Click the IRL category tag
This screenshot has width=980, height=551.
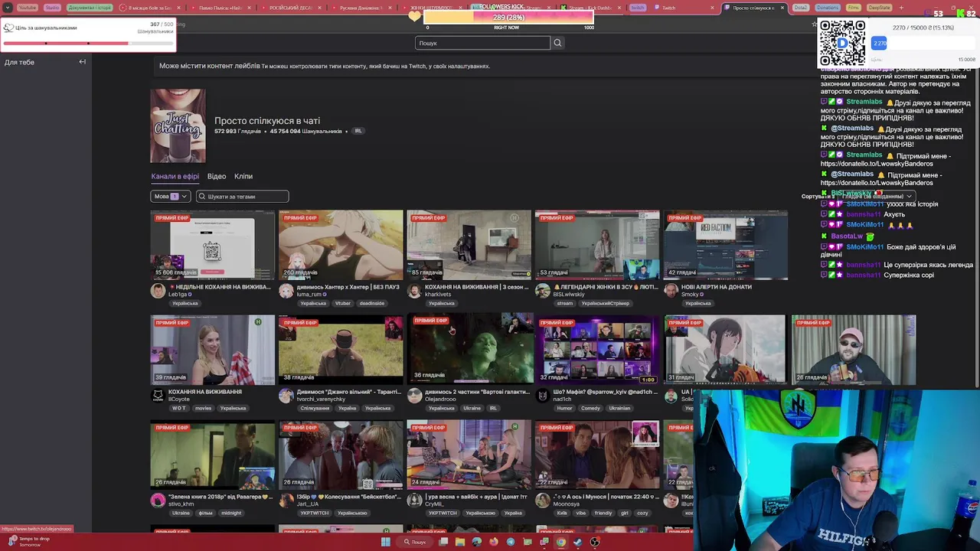[x=358, y=131]
